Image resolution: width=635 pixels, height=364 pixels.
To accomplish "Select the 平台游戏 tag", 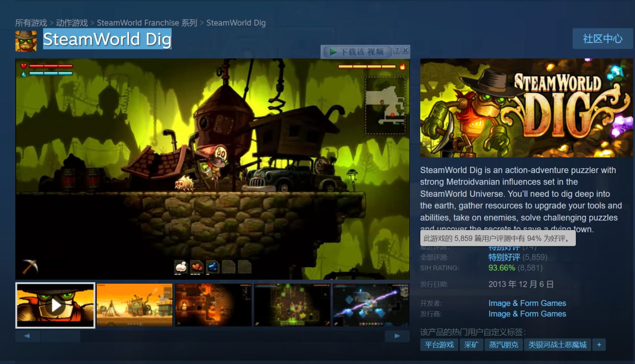I will coord(439,345).
